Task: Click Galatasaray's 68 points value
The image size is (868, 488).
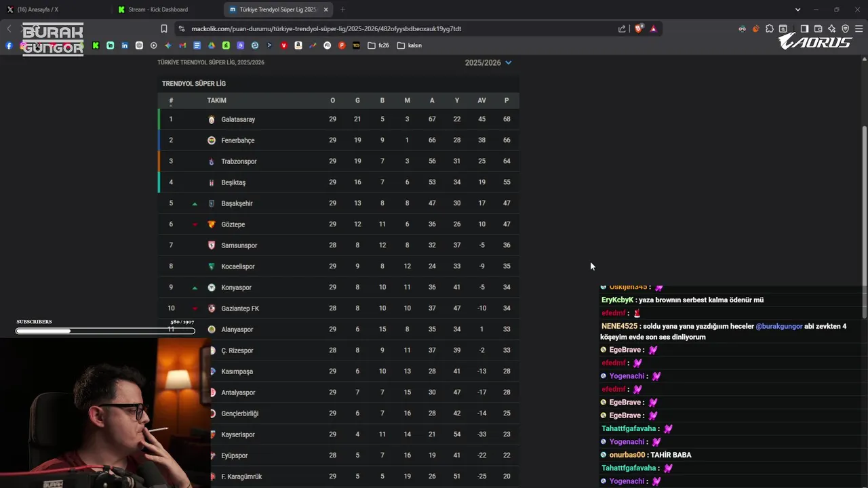Action: coord(507,119)
